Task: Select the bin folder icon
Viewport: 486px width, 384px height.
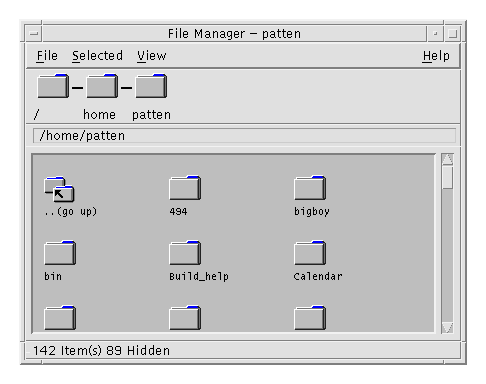Action: [x=60, y=253]
